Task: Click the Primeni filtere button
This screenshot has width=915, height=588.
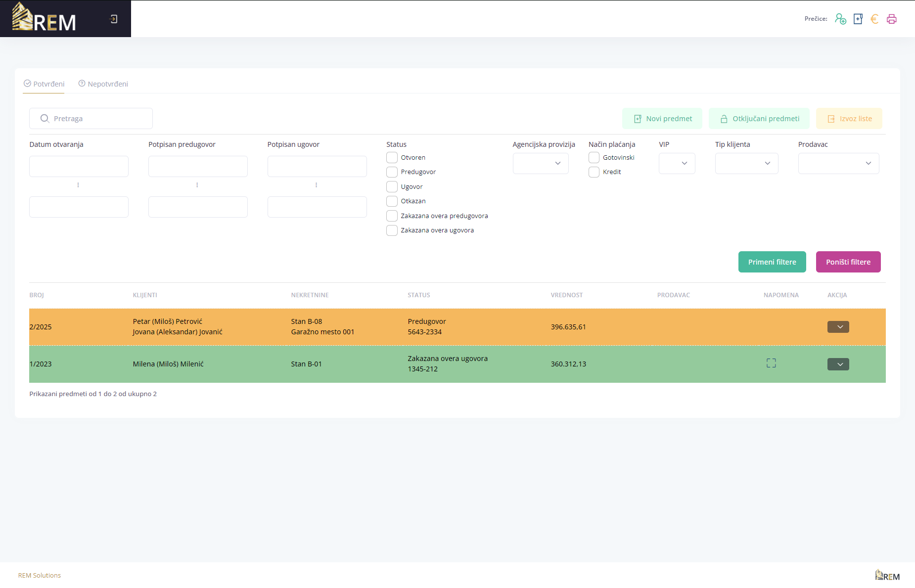Action: point(772,262)
